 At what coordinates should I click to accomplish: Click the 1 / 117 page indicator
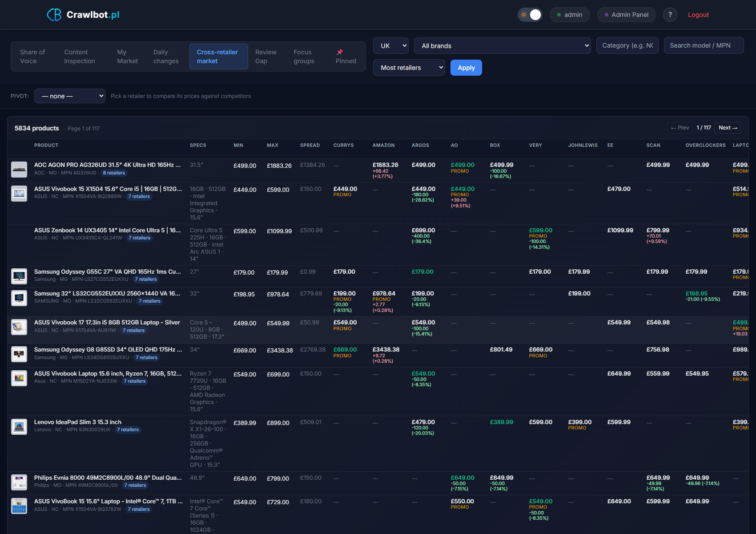pos(704,128)
